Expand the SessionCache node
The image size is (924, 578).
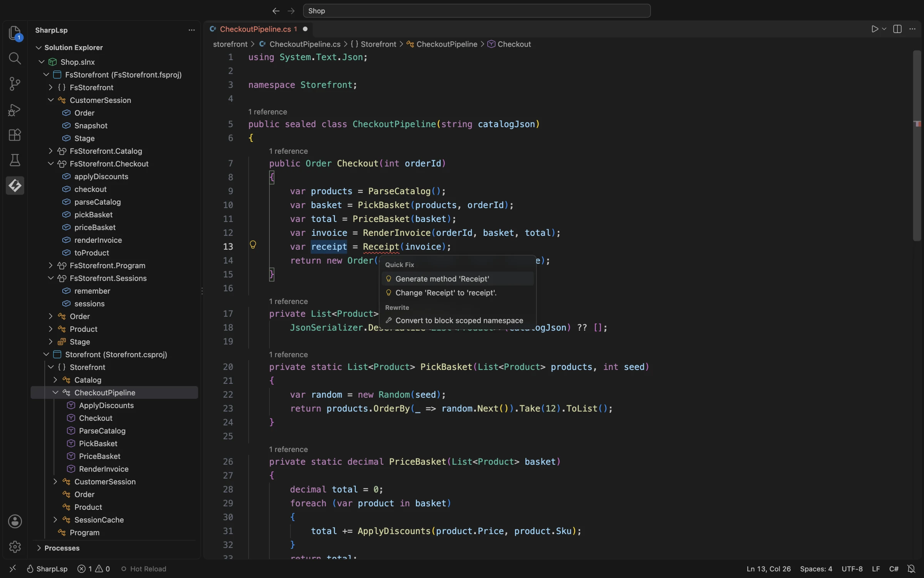55,520
